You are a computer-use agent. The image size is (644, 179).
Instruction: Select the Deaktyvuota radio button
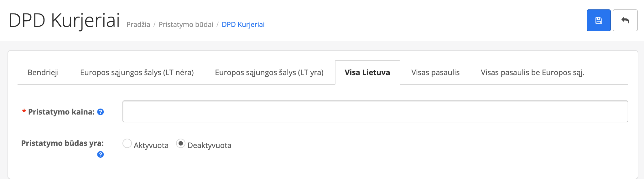(181, 144)
